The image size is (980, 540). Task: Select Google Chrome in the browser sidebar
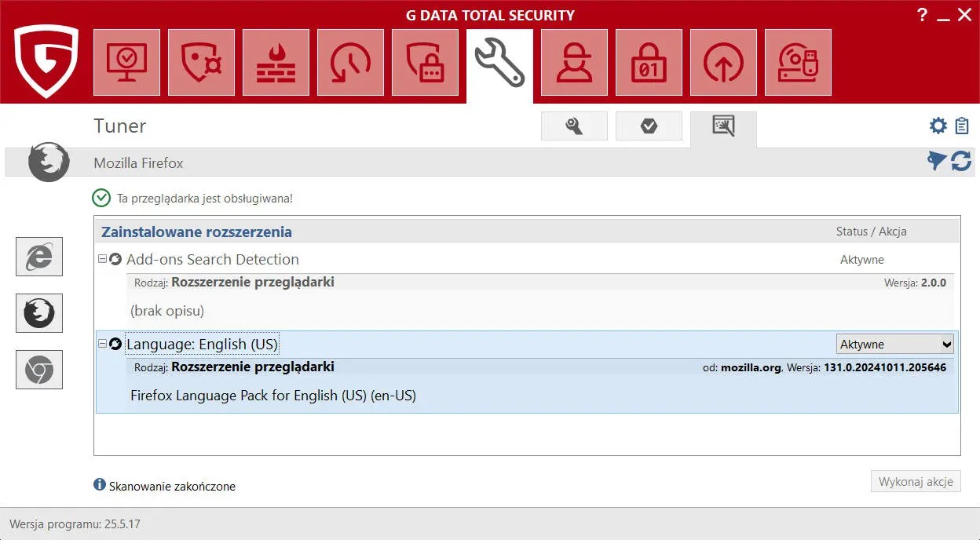pos(38,370)
